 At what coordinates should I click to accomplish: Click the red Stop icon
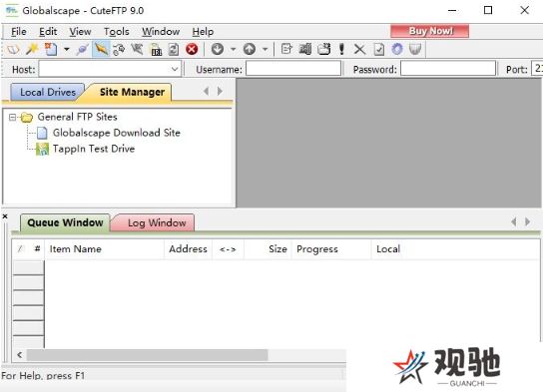tap(192, 49)
